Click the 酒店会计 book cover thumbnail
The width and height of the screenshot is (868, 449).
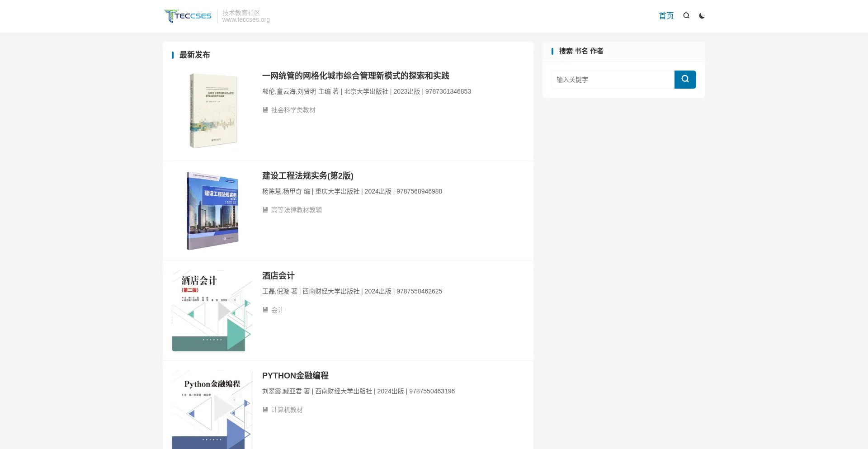point(212,311)
